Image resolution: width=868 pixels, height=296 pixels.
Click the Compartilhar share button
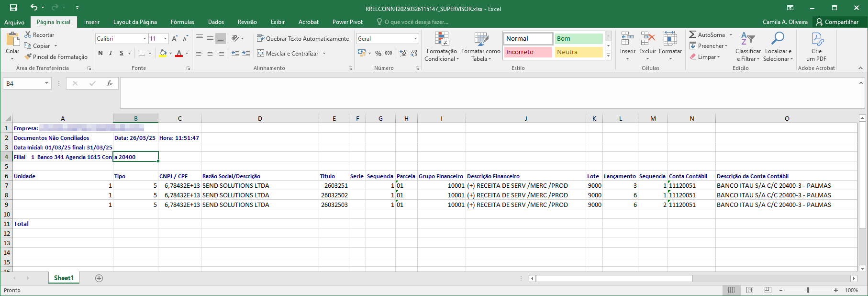coord(837,22)
